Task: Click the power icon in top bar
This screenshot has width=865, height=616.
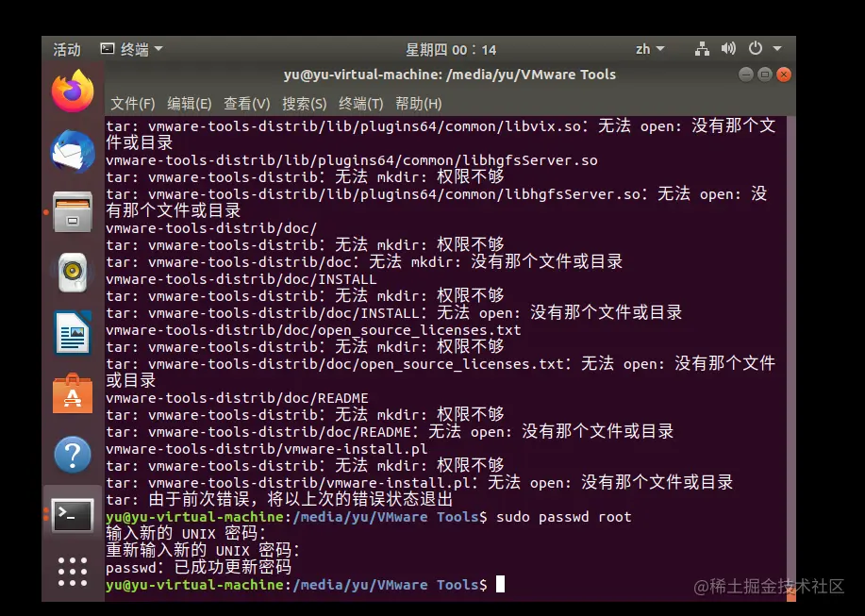Action: tap(756, 48)
